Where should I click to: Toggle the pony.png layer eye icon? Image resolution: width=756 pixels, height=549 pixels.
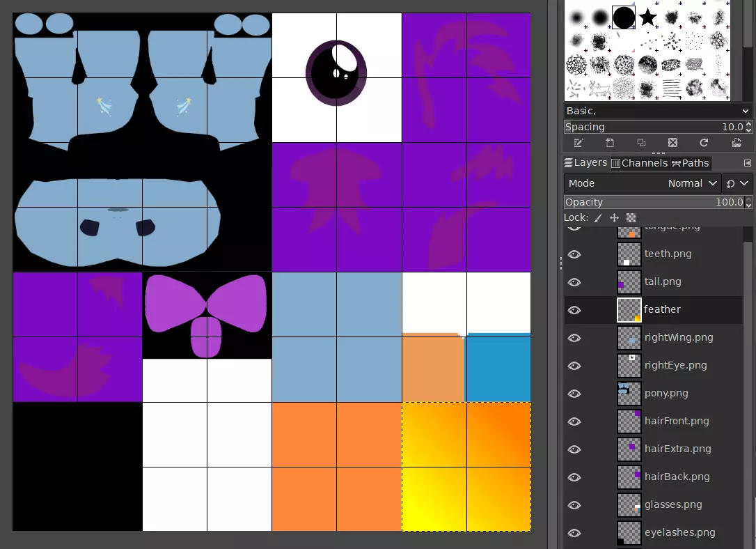pos(574,394)
